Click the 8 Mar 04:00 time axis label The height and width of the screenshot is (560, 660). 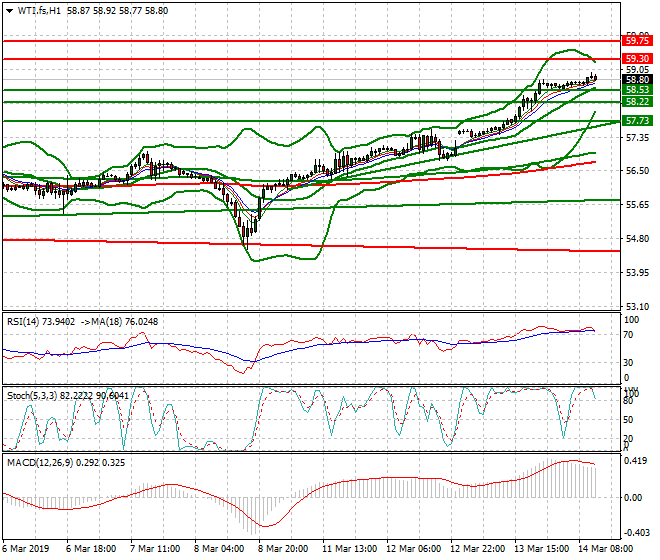point(219,549)
